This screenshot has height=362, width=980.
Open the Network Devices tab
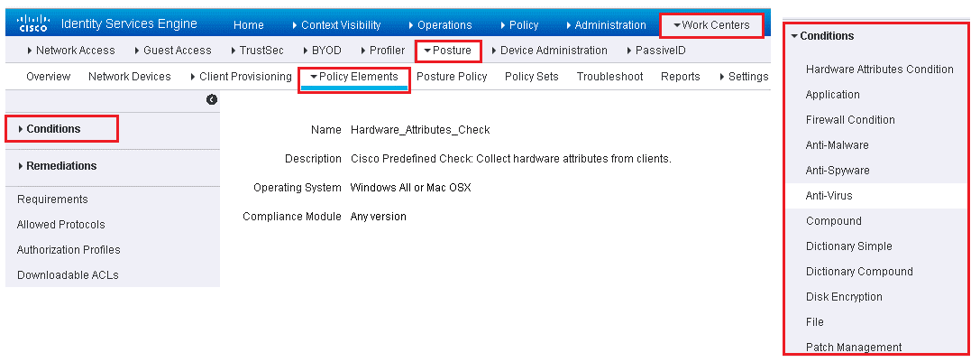[x=130, y=77]
